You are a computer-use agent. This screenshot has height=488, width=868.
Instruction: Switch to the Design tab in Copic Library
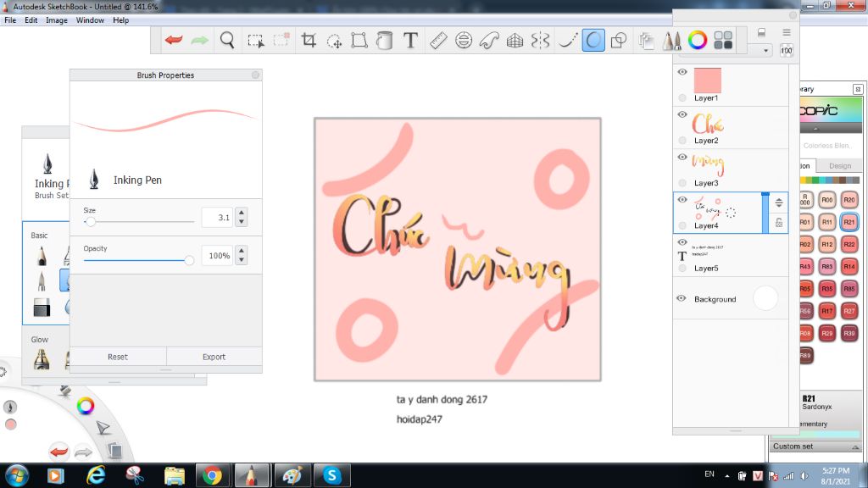click(840, 166)
